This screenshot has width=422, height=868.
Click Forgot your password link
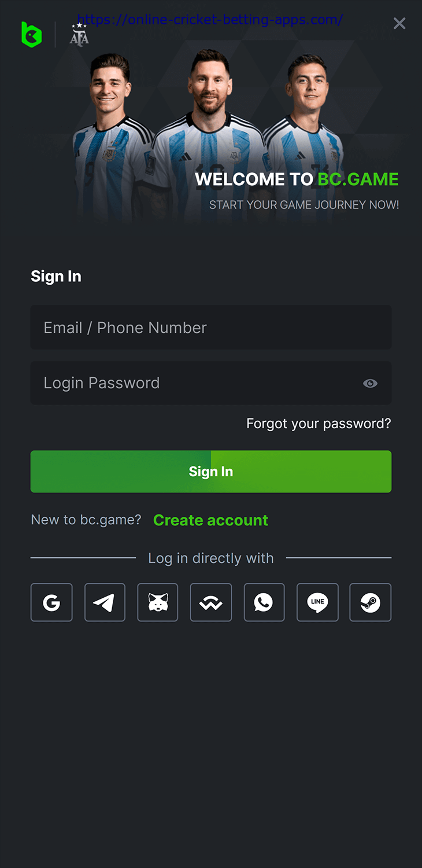coord(319,424)
